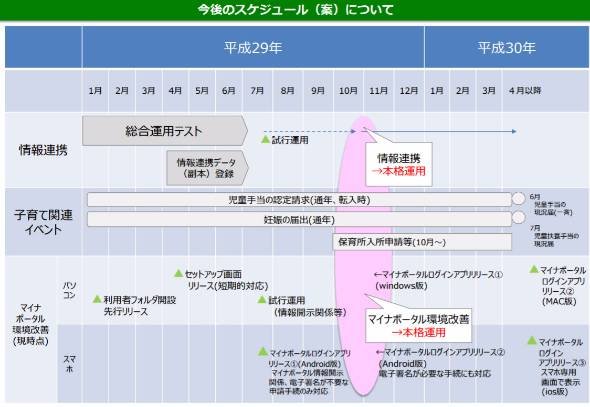Screen dimensions: 590x407
Task: Click the circle ending the 児童手当の認定請求 bar
Action: click(x=519, y=199)
